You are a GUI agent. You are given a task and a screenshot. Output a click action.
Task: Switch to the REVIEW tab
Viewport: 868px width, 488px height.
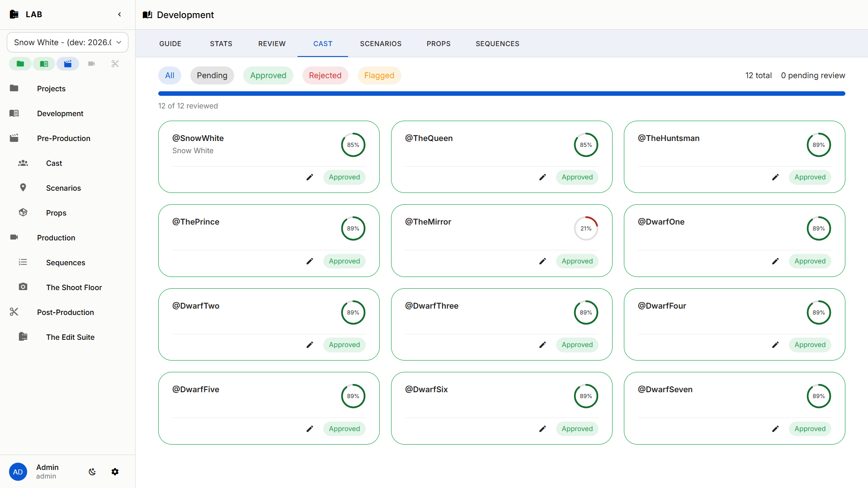pos(272,44)
